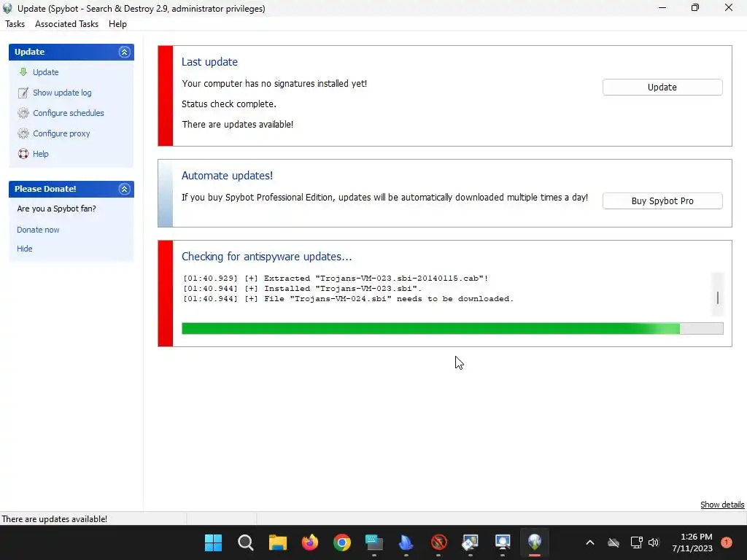Image resolution: width=747 pixels, height=560 pixels.
Task: Click the green update progress bar
Action: tap(452, 328)
